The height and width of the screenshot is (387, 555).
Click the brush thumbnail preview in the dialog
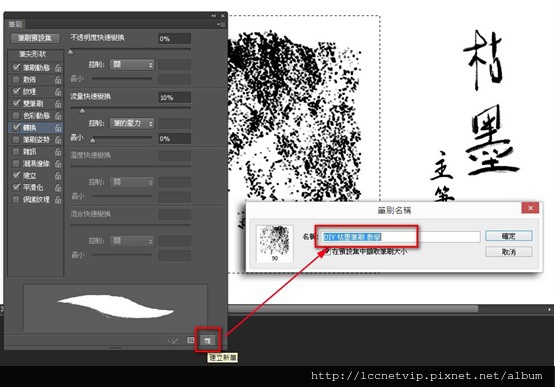(x=275, y=244)
